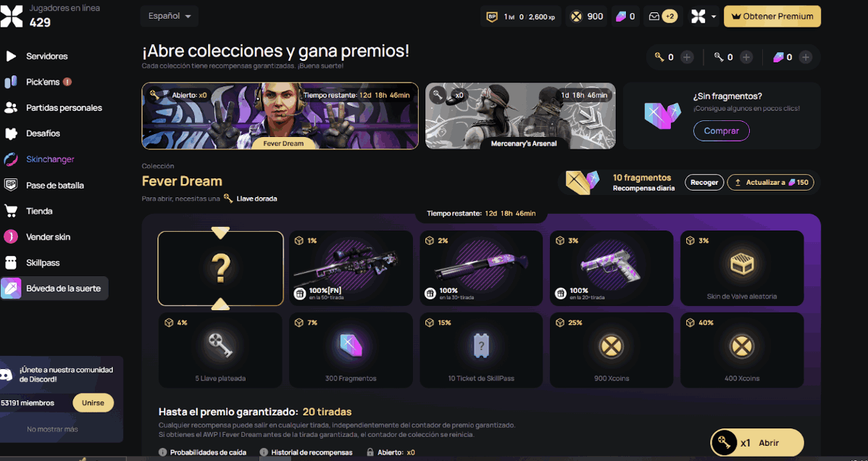This screenshot has width=868, height=461.
Task: Select the Mercenary's Arsenal collection banner
Action: 520,116
